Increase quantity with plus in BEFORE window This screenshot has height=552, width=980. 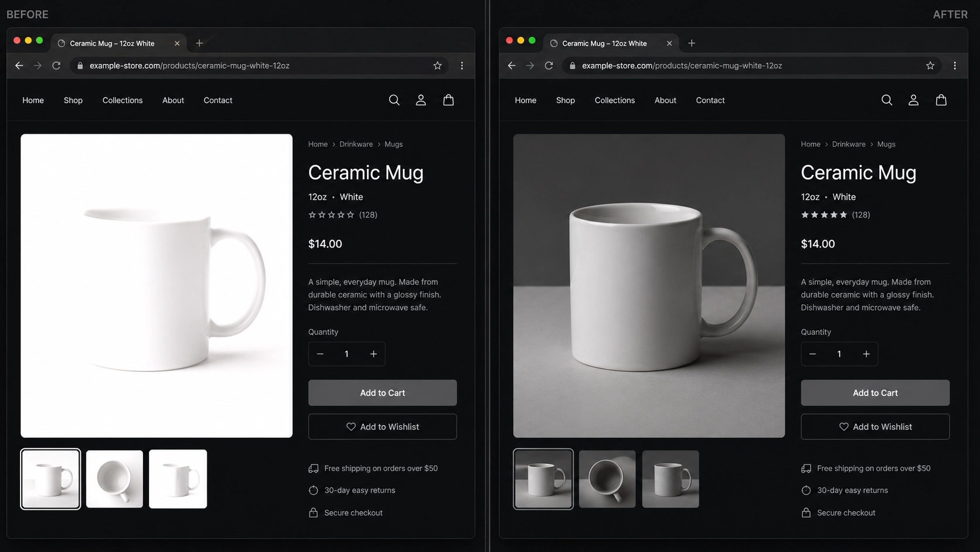373,354
